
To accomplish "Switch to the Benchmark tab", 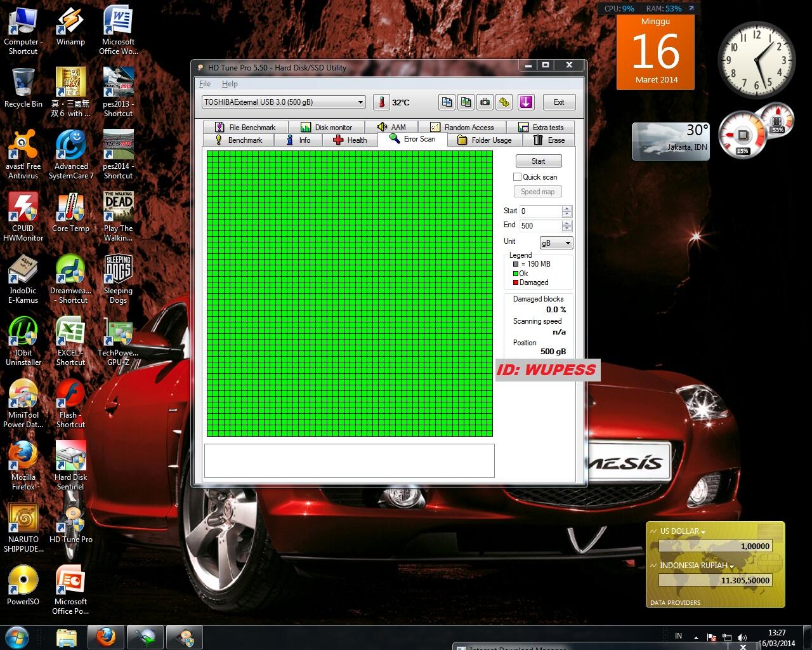I will point(239,140).
